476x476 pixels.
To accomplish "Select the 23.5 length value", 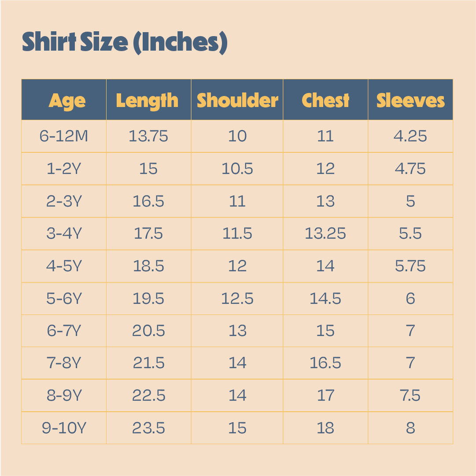I will [148, 428].
